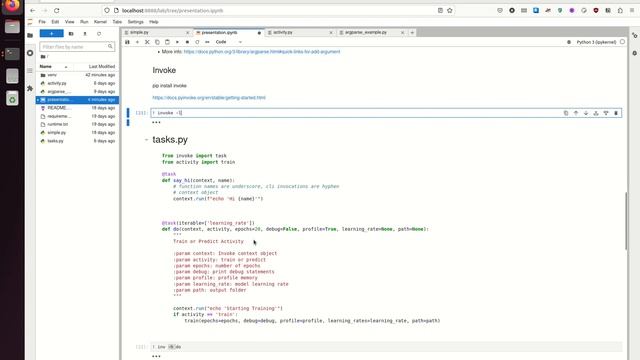Create a new folder in file browser
640x360 pixels.
pos(71,33)
